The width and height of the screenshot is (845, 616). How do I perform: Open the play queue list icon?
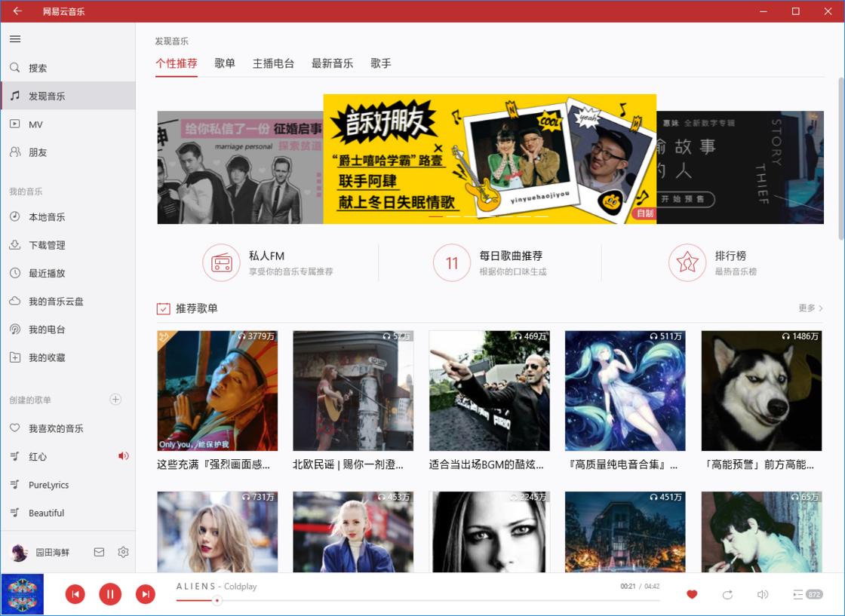pos(798,594)
